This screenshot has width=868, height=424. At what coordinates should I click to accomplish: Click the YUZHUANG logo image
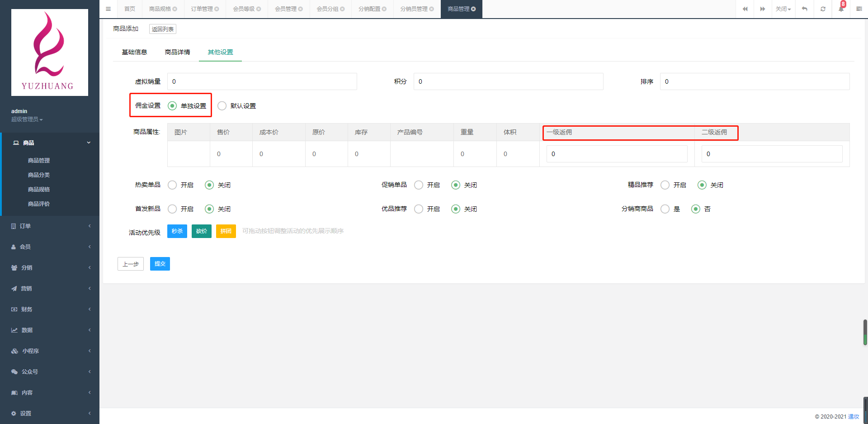50,52
